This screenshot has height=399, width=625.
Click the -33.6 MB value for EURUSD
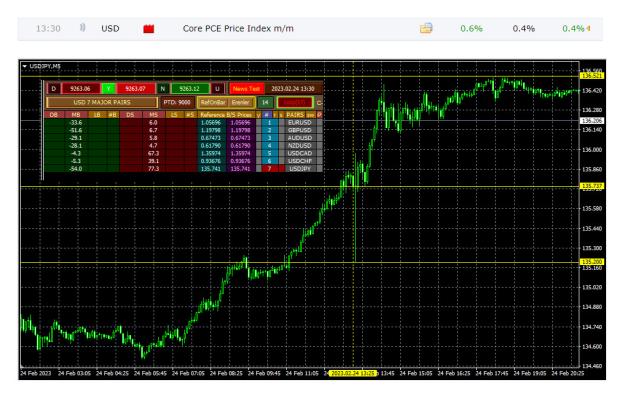click(76, 122)
